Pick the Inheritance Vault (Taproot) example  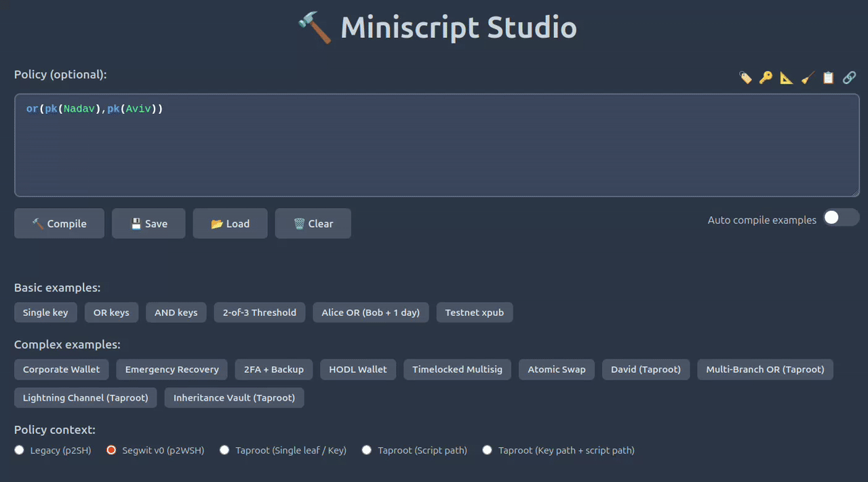pos(234,398)
